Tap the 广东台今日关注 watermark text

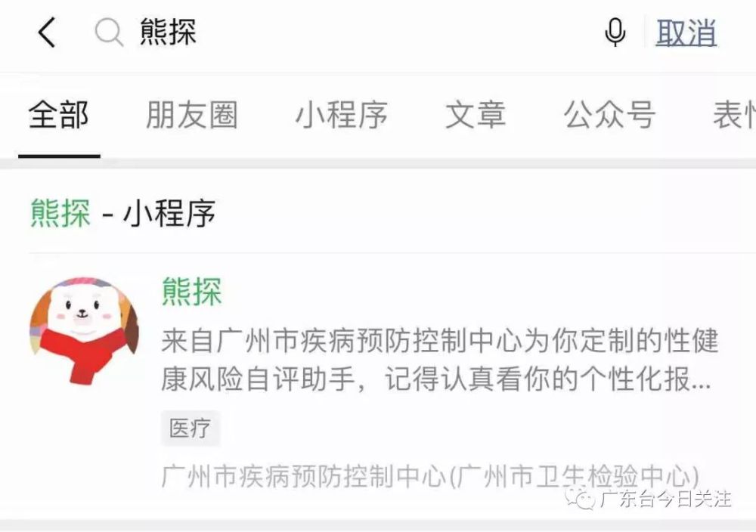pos(666,499)
